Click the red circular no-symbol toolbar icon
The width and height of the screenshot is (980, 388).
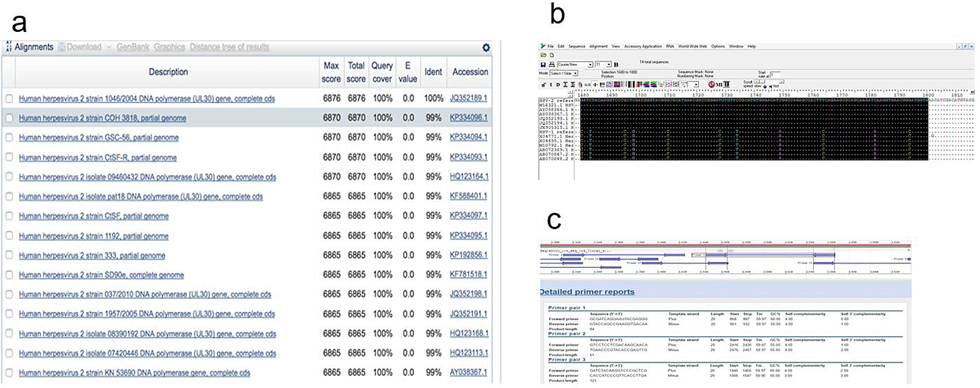711,85
